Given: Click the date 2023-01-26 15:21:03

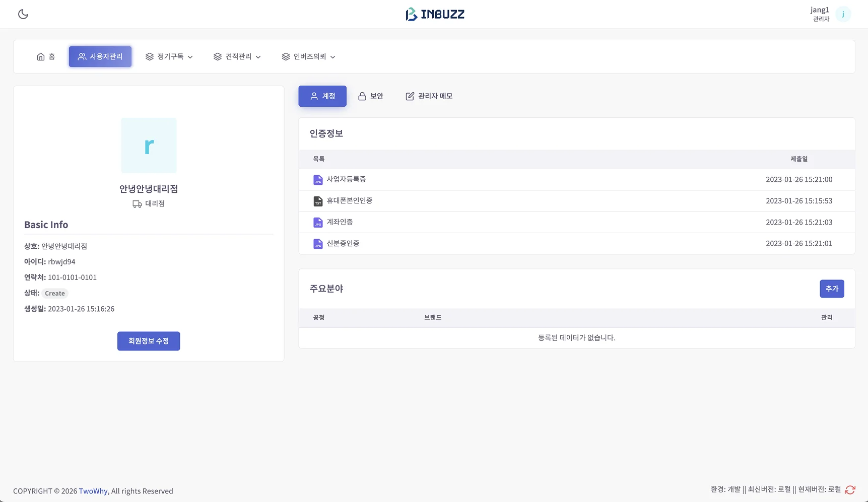Looking at the screenshot, I should tap(799, 223).
